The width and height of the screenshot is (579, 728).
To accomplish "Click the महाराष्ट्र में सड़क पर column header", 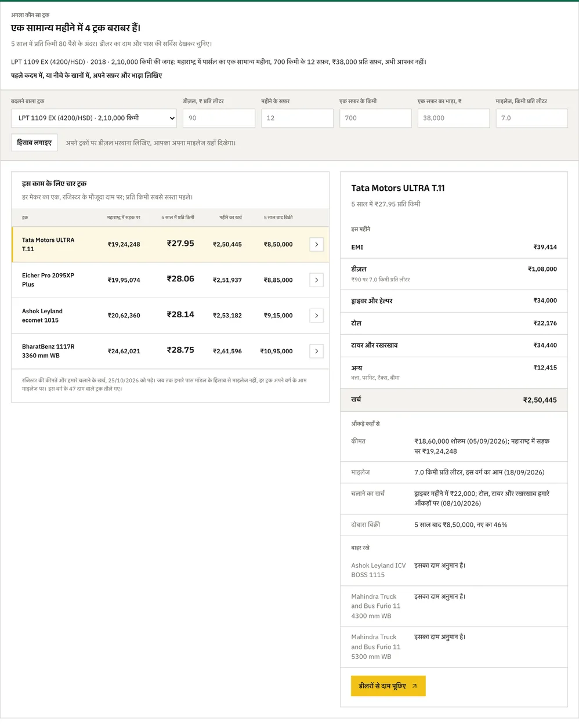I will tap(124, 218).
